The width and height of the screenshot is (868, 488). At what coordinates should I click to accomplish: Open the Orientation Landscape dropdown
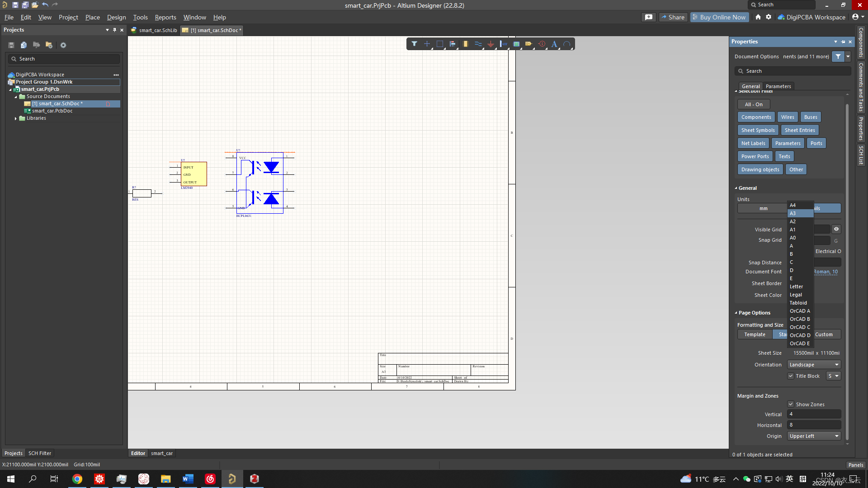pos(814,365)
